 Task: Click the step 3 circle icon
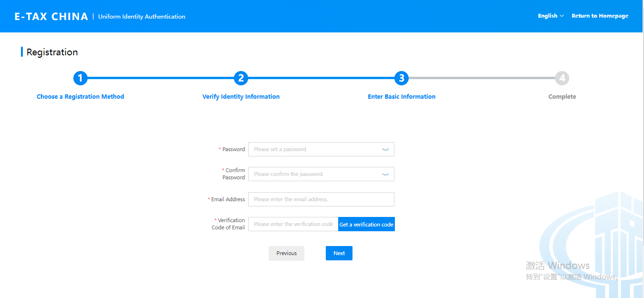click(x=402, y=78)
